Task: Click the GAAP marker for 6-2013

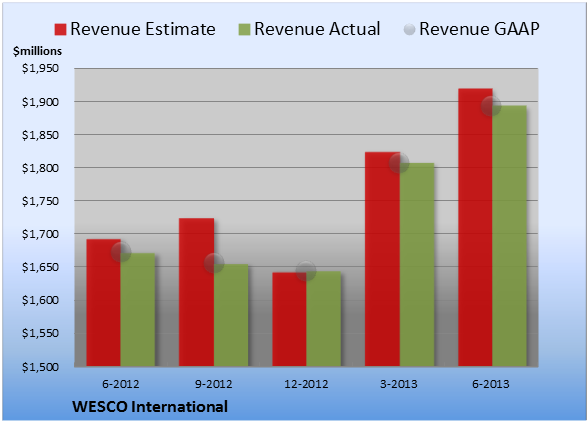Action: click(491, 106)
